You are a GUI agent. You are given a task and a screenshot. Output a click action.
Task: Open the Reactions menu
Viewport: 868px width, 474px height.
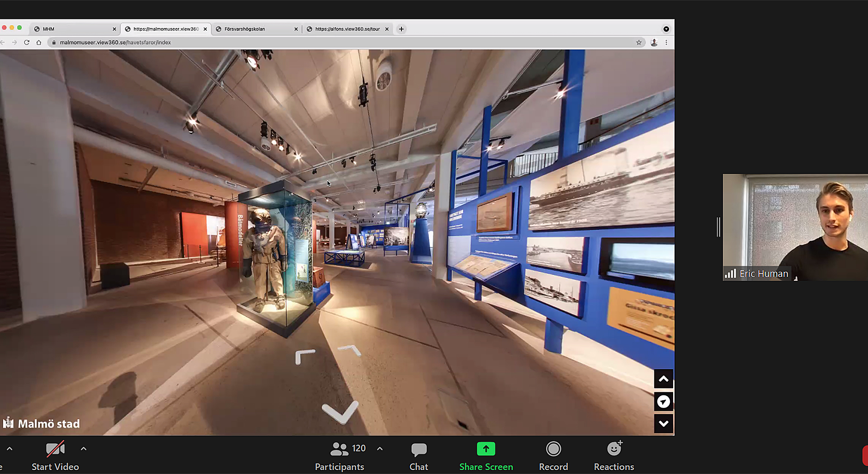point(613,449)
